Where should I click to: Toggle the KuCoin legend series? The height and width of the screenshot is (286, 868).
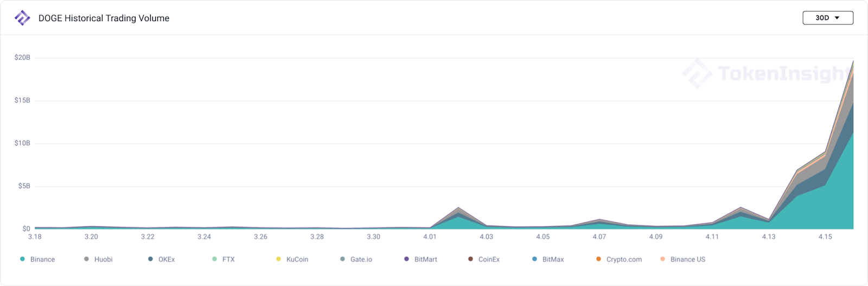(292, 259)
